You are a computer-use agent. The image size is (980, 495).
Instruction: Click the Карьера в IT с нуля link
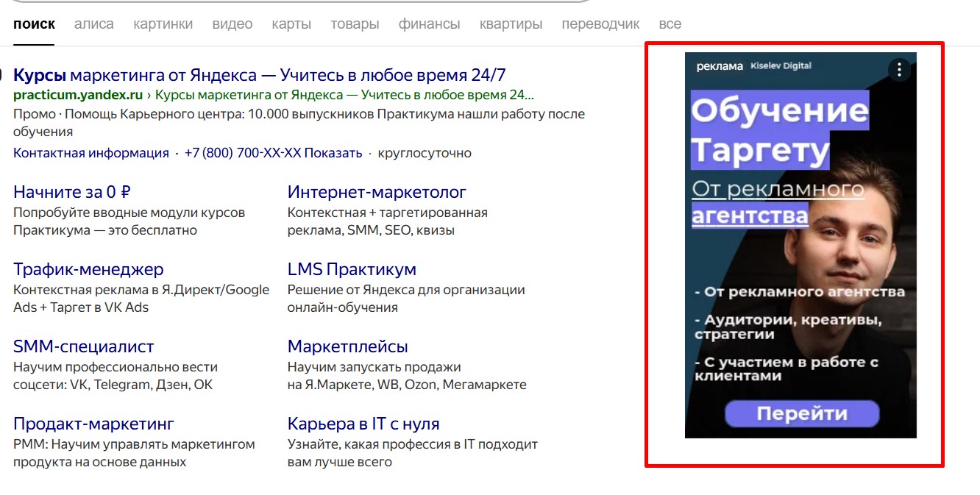[363, 424]
